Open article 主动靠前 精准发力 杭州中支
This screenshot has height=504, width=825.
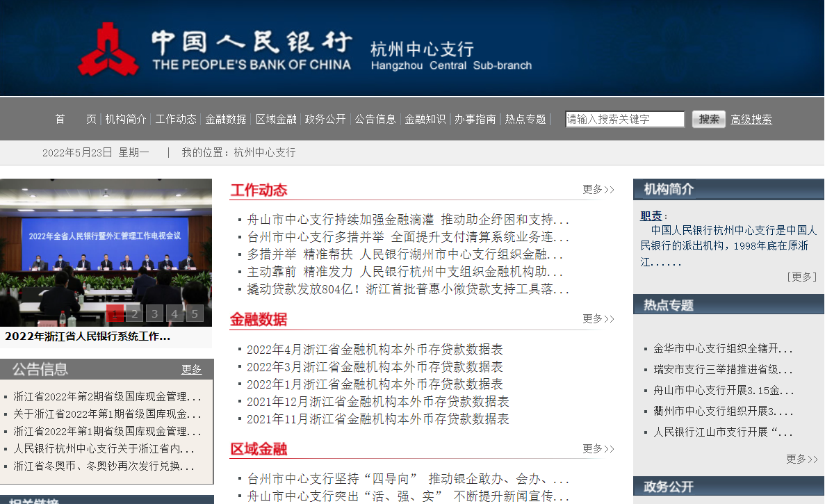[405, 272]
